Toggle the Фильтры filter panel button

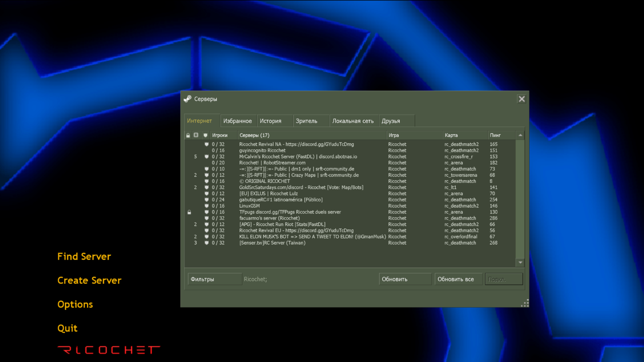coord(215,279)
